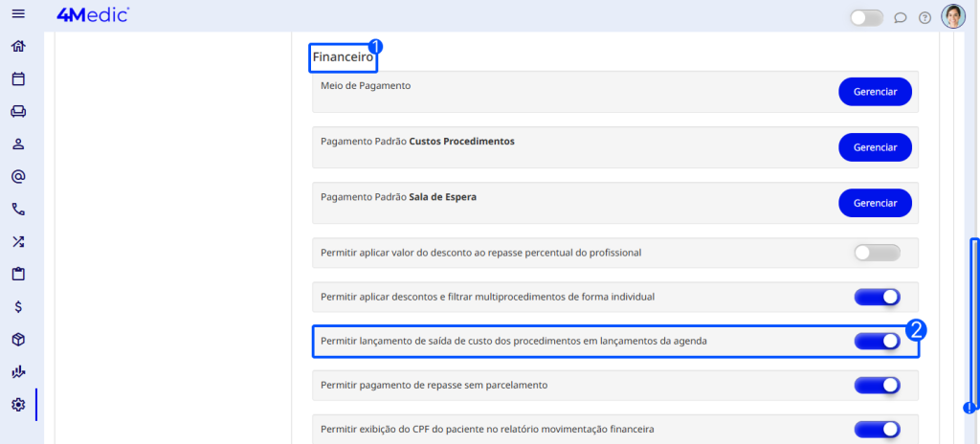Toggle lançamento de saída de custo switch
The height and width of the screenshot is (444, 980).
tap(877, 341)
